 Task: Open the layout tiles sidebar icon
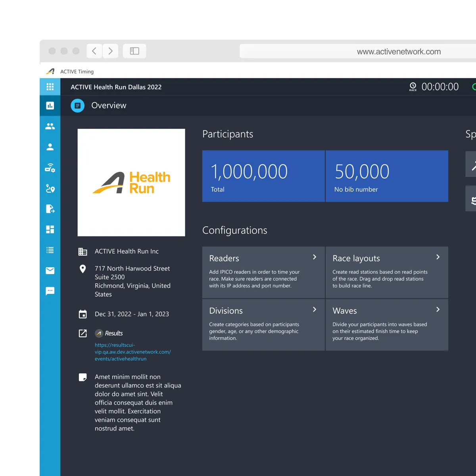click(50, 229)
